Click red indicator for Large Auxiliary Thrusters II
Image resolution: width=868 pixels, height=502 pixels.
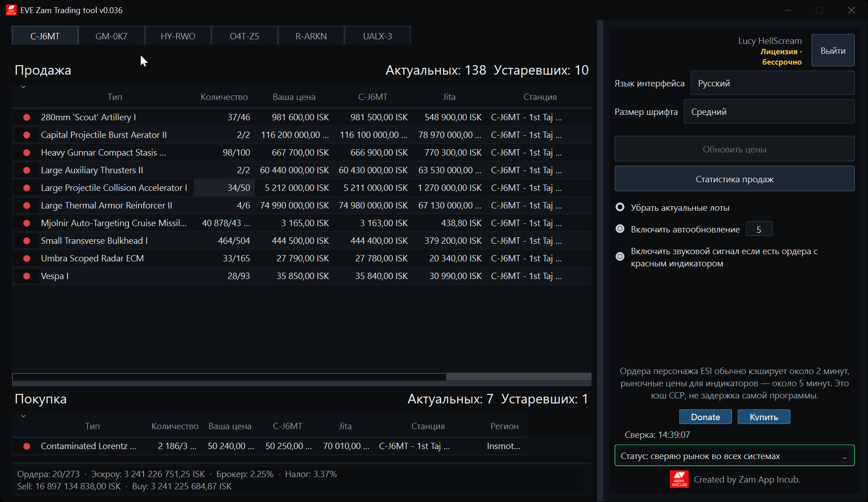pyautogui.click(x=27, y=170)
